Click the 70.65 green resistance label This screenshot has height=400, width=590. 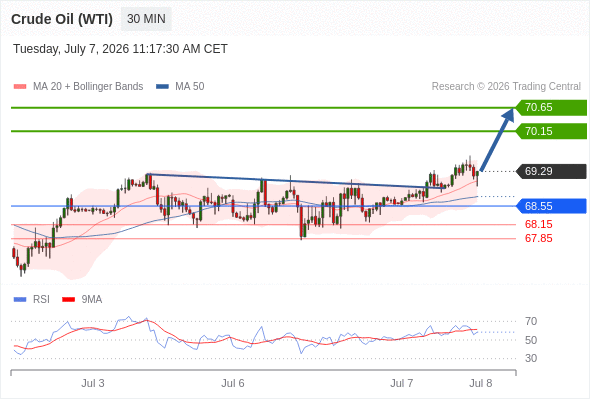click(551, 108)
